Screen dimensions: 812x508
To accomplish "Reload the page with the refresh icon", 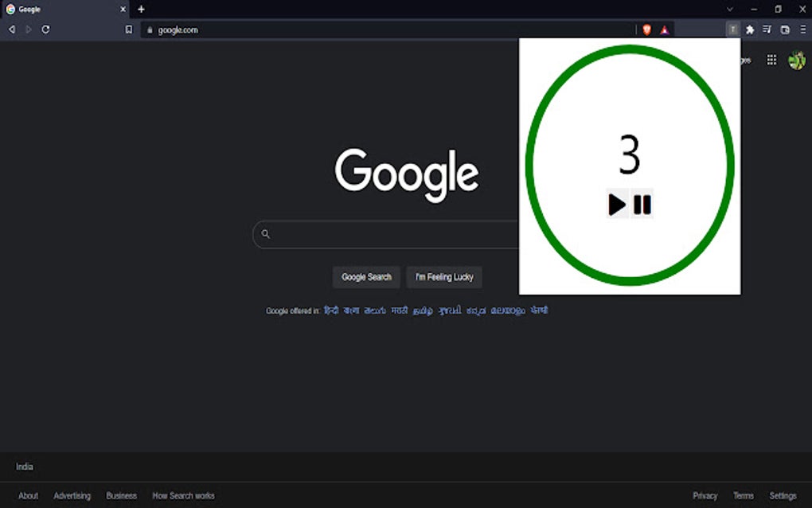I will pyautogui.click(x=45, y=29).
